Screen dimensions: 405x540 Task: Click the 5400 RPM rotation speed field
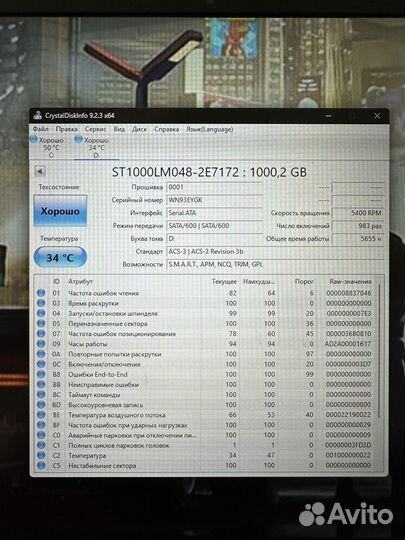(357, 213)
